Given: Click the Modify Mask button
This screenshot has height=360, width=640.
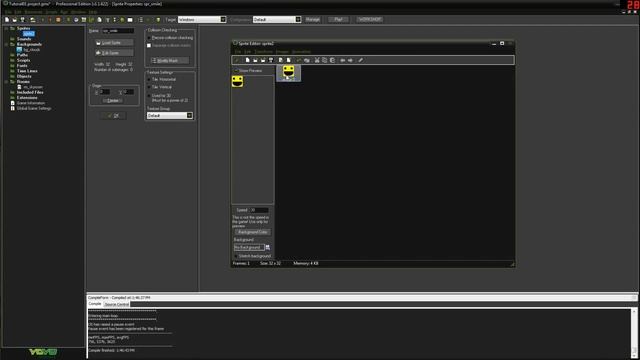Looking at the screenshot, I should pos(170,60).
